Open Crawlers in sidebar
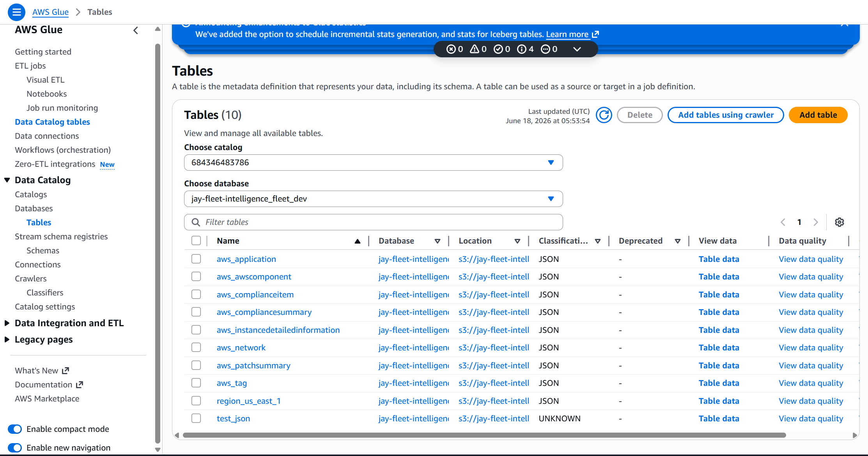 point(30,279)
